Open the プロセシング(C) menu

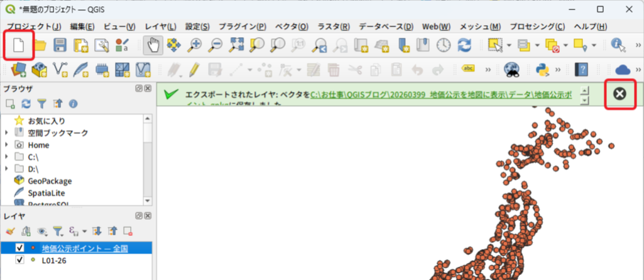(537, 26)
